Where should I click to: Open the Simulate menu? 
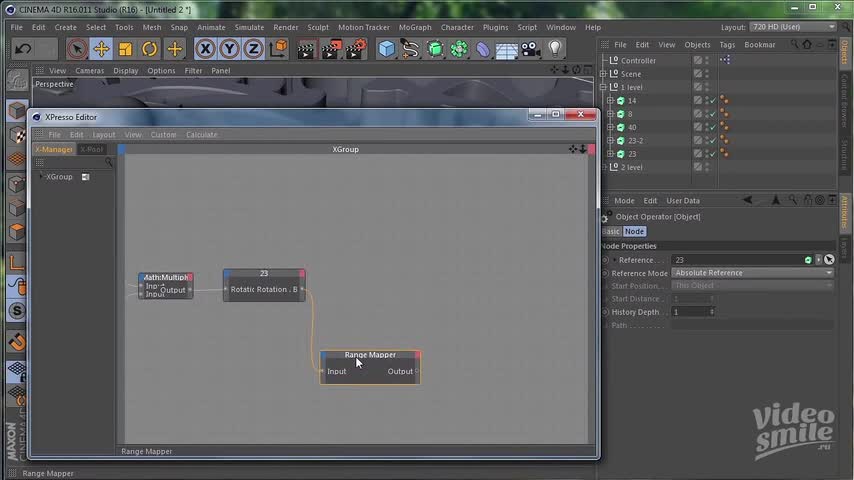[249, 27]
